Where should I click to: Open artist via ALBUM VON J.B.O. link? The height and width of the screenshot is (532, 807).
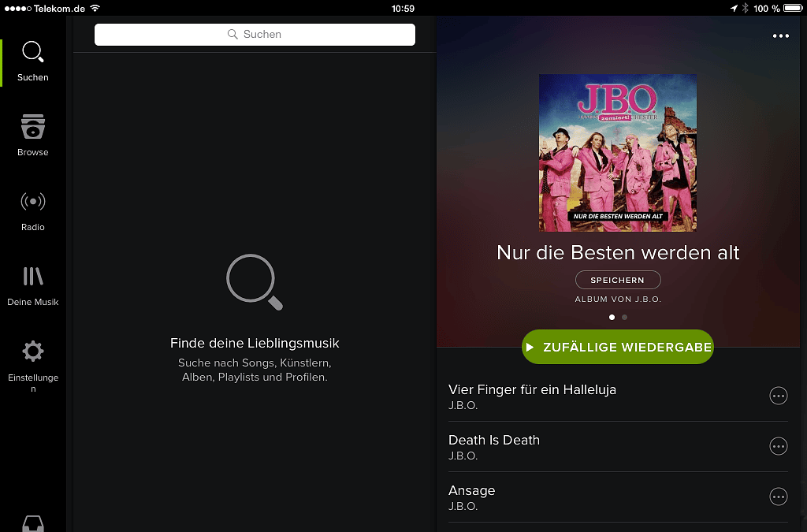click(x=618, y=299)
